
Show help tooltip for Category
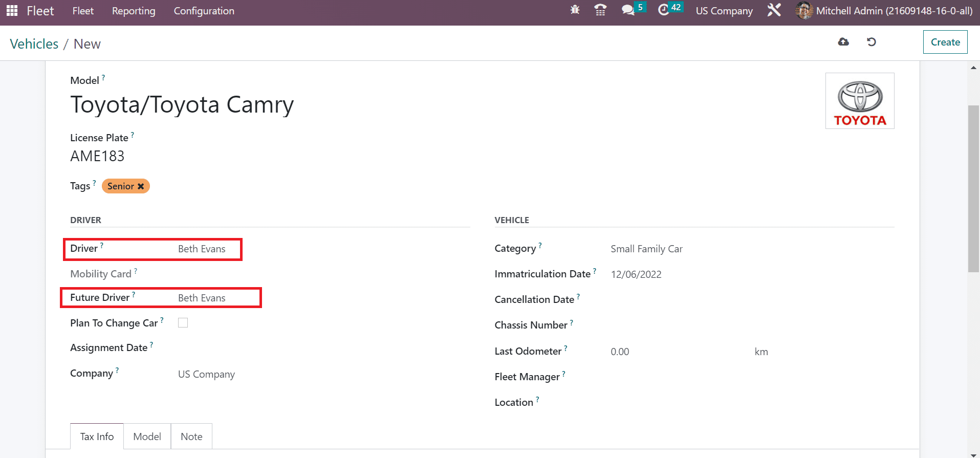point(540,245)
